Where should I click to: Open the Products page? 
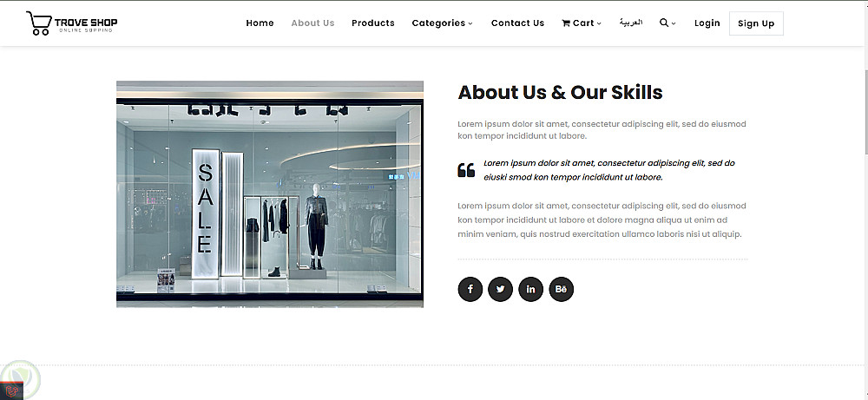pos(373,23)
